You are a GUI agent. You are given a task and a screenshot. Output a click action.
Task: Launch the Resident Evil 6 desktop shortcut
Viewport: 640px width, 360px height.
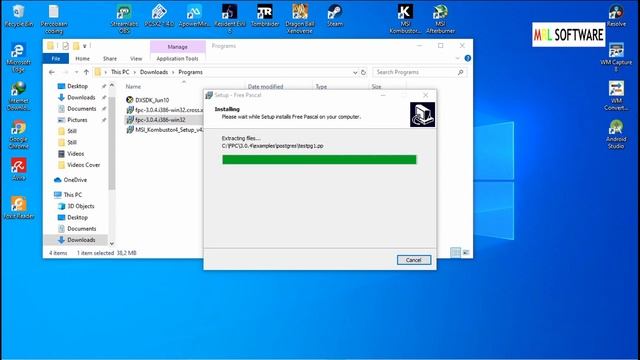click(x=230, y=18)
